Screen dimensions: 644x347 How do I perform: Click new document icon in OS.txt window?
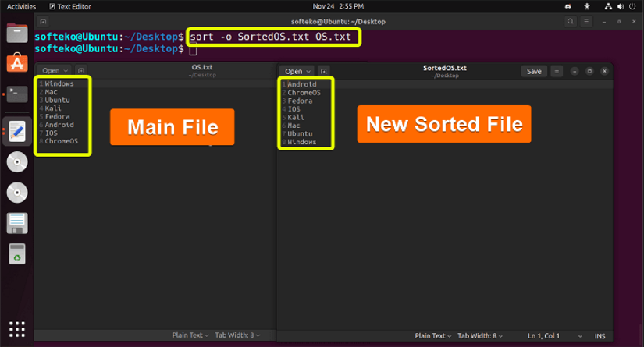pos(81,70)
